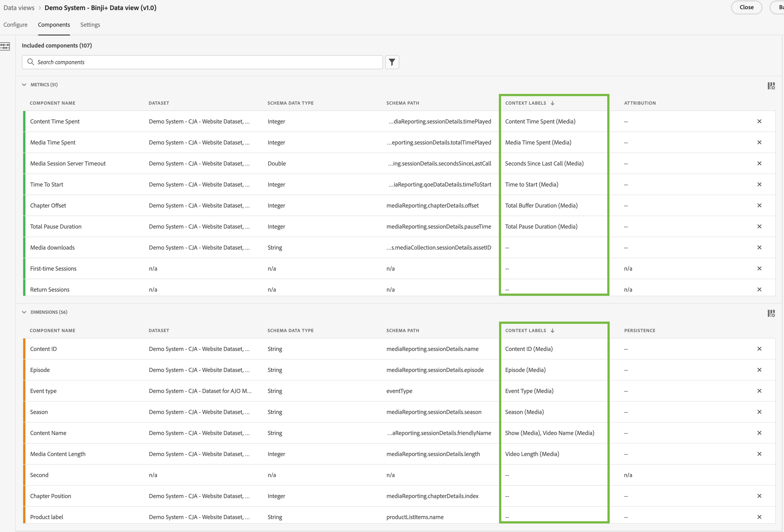The height and width of the screenshot is (532, 784).
Task: Open Metrics table column settings icon
Action: [x=771, y=86]
